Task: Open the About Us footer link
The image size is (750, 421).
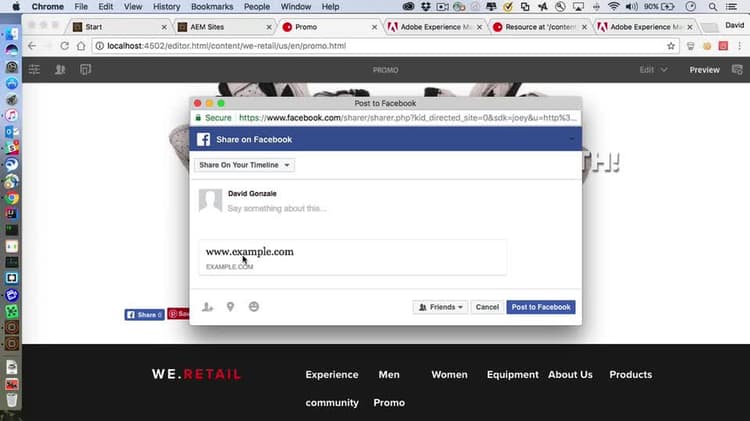Action: tap(570, 375)
